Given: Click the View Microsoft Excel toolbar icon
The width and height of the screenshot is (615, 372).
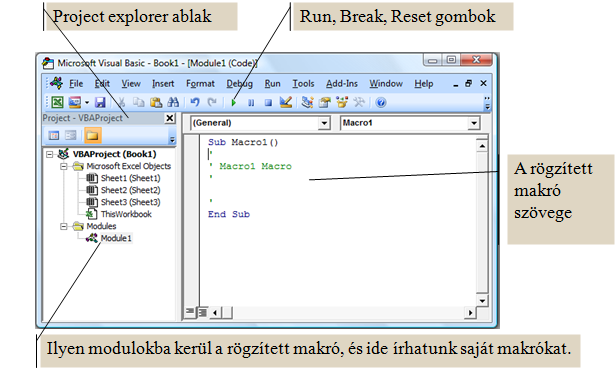Looking at the screenshot, I should pyautogui.click(x=57, y=102).
